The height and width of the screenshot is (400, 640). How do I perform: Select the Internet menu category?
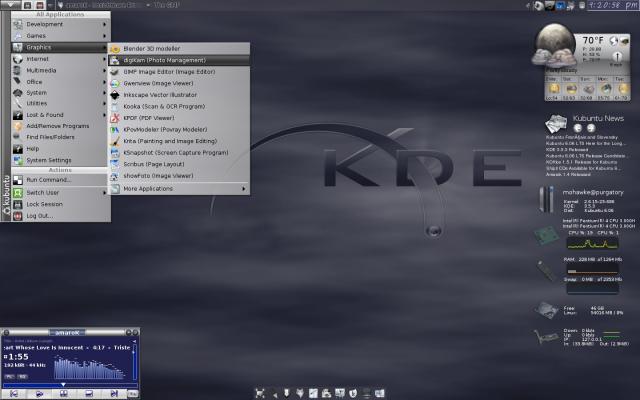click(x=60, y=59)
